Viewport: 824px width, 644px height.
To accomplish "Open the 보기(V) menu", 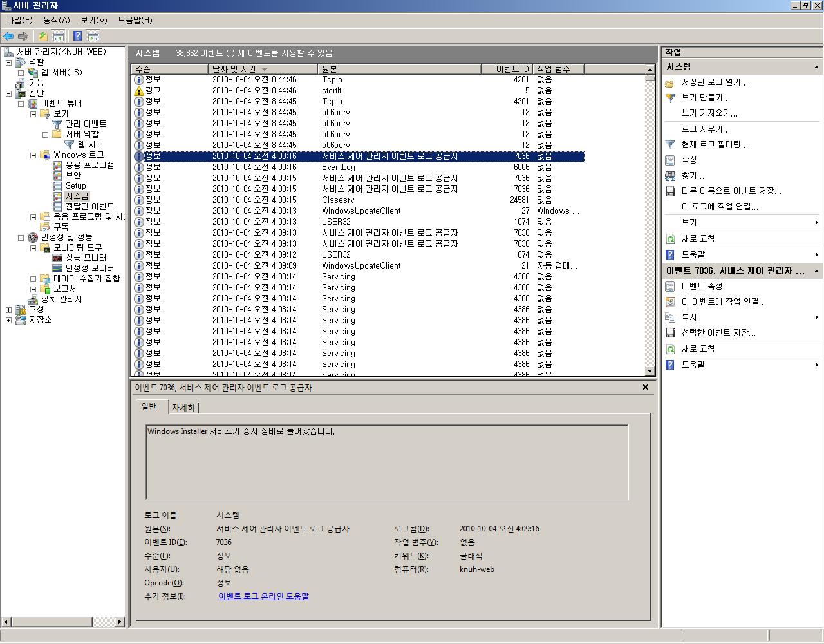I will [x=94, y=20].
